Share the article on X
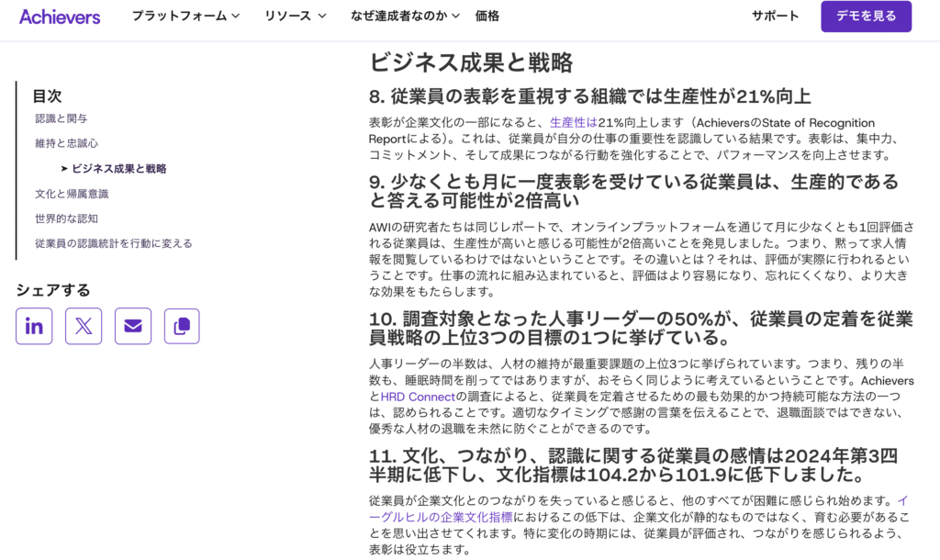 pyautogui.click(x=84, y=326)
